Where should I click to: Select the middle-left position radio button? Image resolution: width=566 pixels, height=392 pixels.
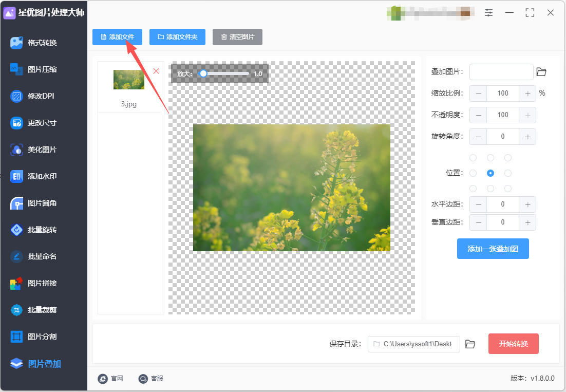473,173
